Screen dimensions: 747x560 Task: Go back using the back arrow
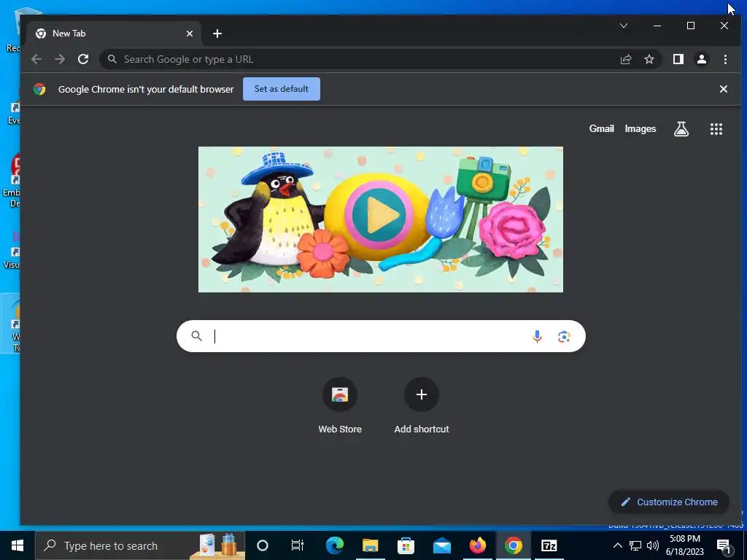coord(36,59)
